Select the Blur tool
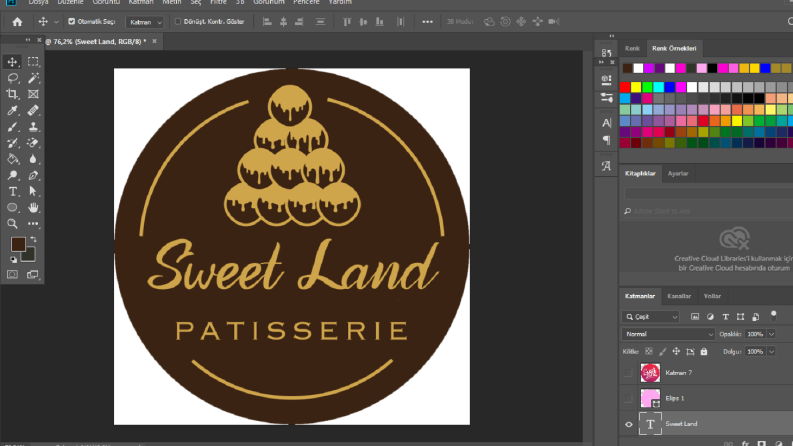 (33, 159)
